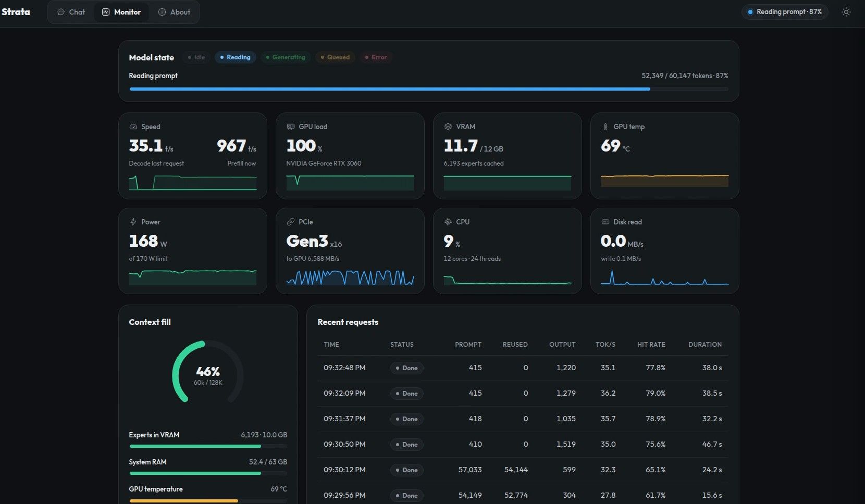
Task: Click the GPU temp thermometer icon
Action: click(605, 127)
